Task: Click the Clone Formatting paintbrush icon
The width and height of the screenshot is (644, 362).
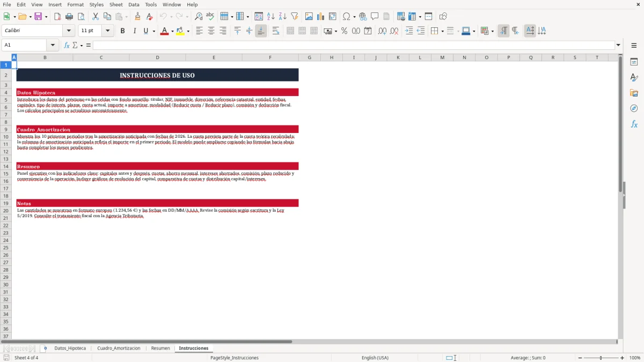Action: click(137, 17)
